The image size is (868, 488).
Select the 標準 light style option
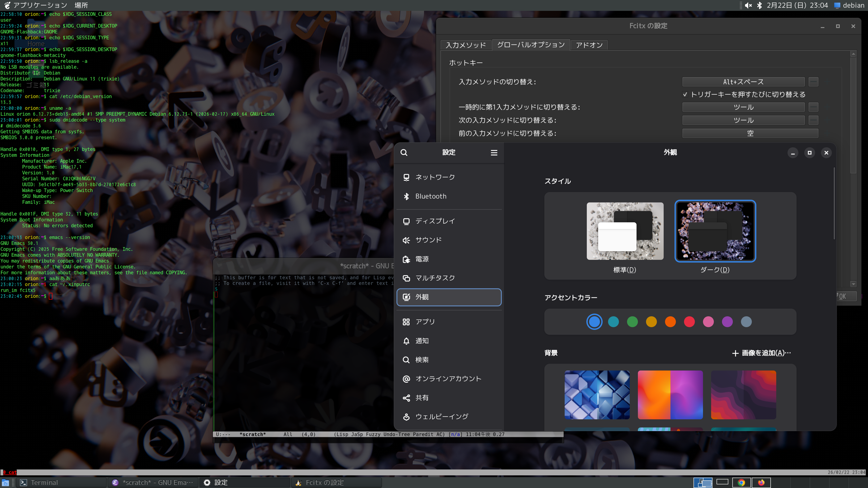point(625,231)
